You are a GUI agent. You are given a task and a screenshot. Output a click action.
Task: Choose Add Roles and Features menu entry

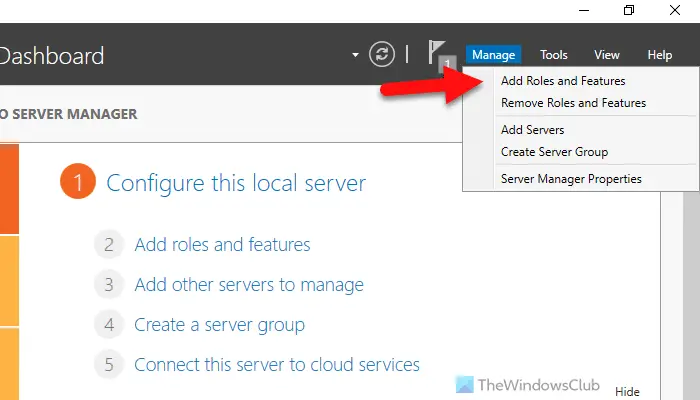pyautogui.click(x=563, y=81)
